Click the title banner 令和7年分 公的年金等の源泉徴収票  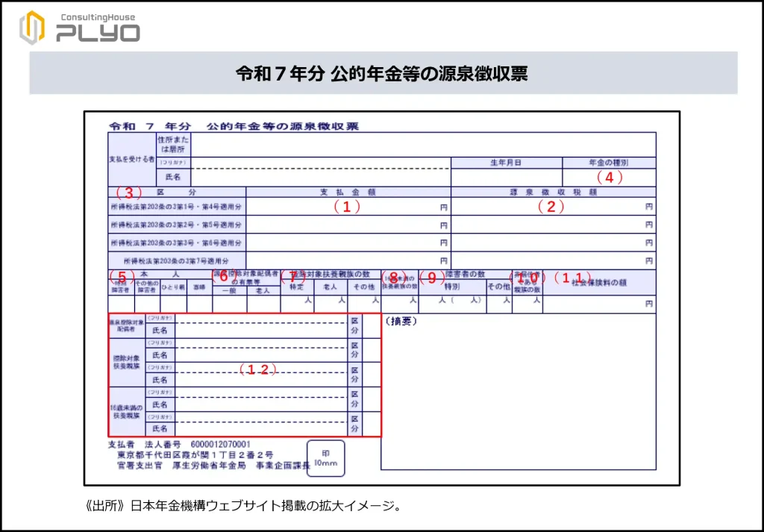click(x=383, y=73)
